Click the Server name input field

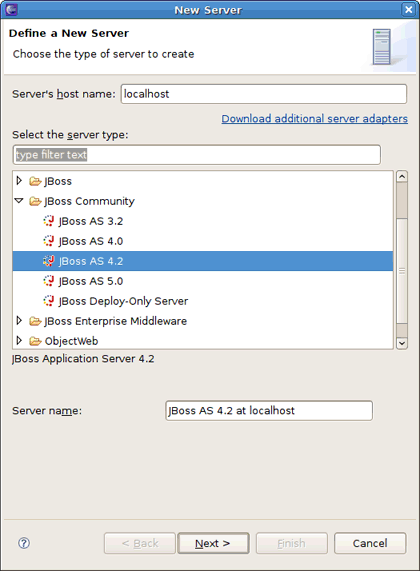pos(269,411)
